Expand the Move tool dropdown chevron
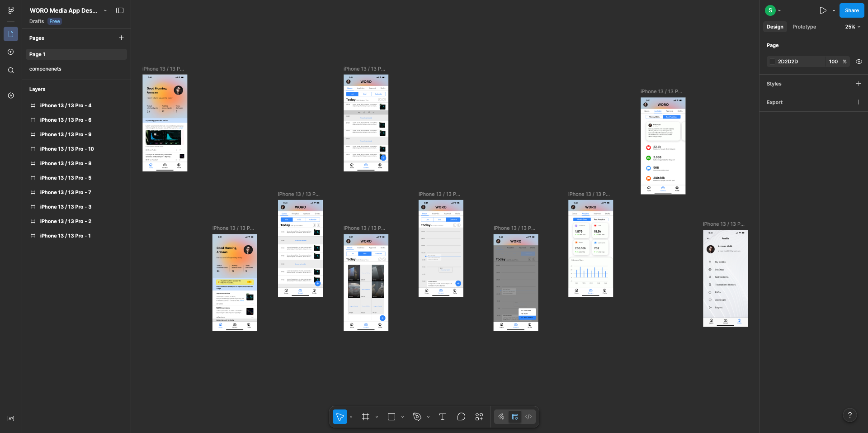This screenshot has height=433, width=868. pos(350,417)
